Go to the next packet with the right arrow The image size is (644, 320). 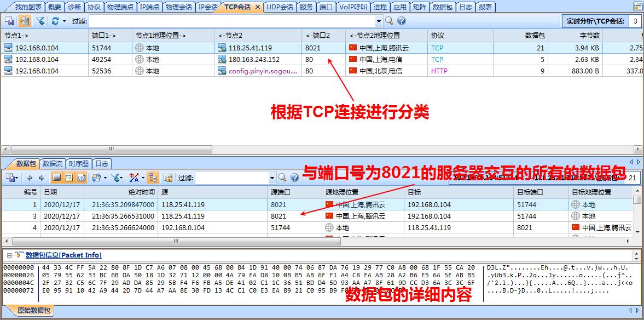coord(42,176)
